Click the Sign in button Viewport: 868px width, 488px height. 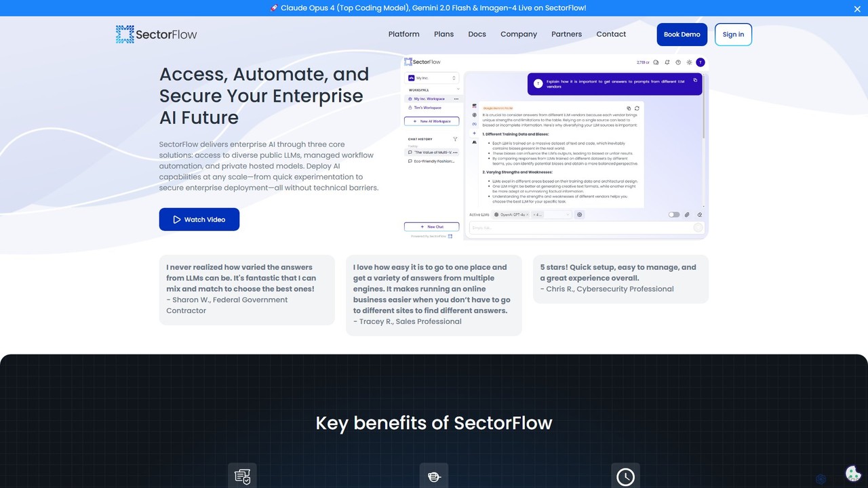733,35
